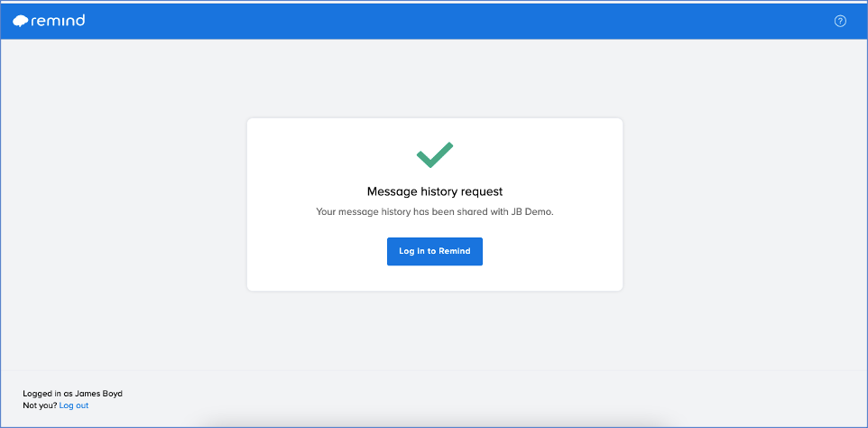Screen dimensions: 868x428
Task: Click the word "request" in the card heading
Action: 482,192
